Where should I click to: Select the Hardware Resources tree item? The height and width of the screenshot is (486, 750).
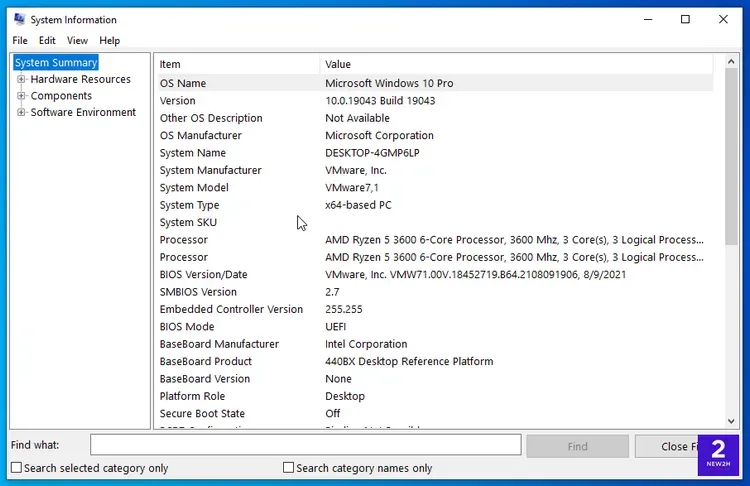(80, 79)
